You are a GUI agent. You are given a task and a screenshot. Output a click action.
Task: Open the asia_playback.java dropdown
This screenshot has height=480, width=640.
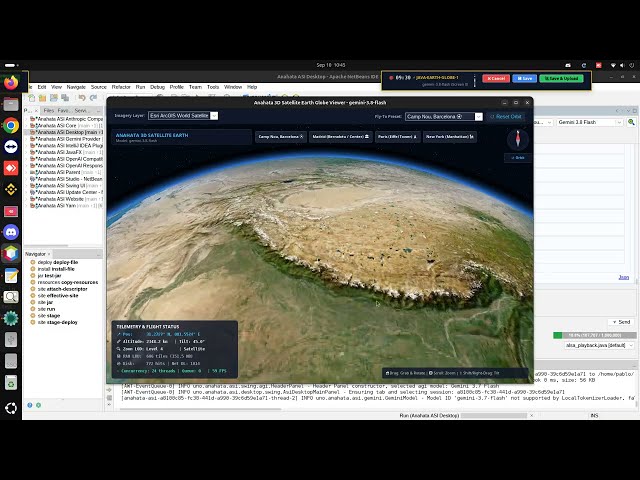coord(599,345)
